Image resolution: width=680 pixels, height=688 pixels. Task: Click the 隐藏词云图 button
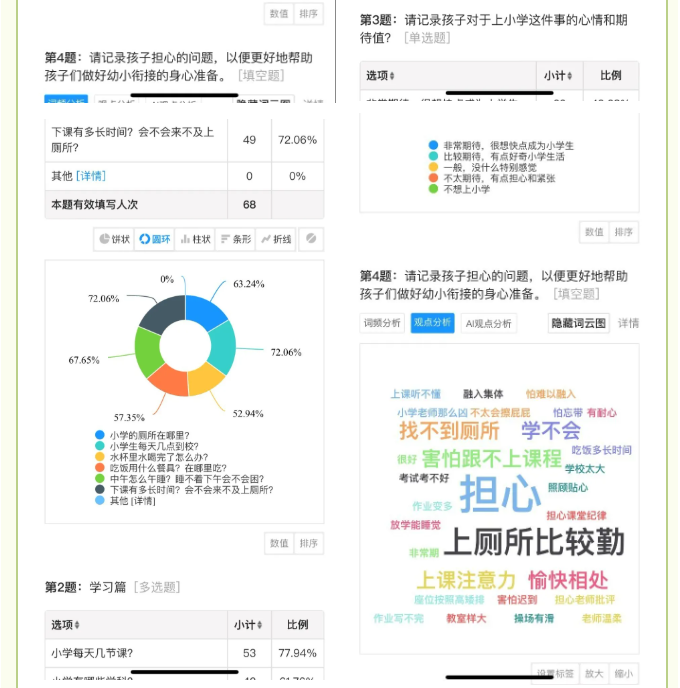point(578,323)
